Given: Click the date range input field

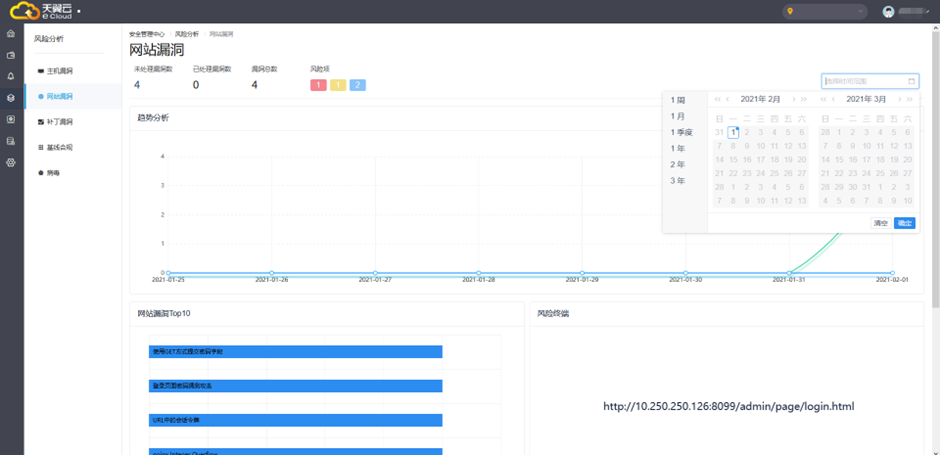Looking at the screenshot, I should pyautogui.click(x=862, y=81).
